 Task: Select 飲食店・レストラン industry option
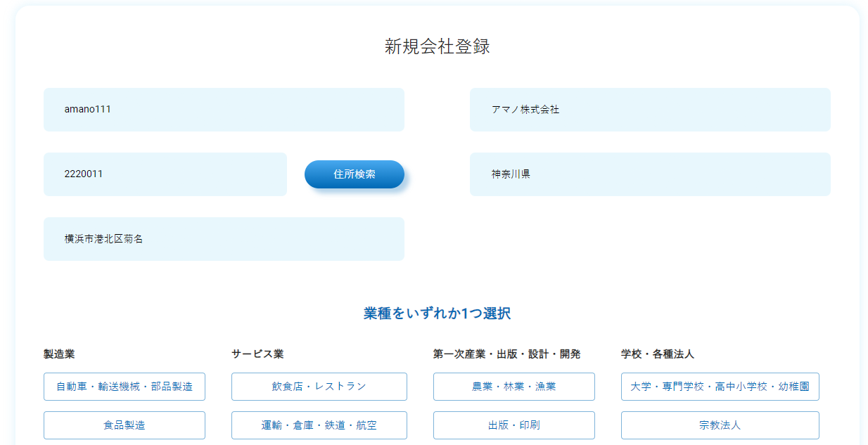click(x=319, y=387)
